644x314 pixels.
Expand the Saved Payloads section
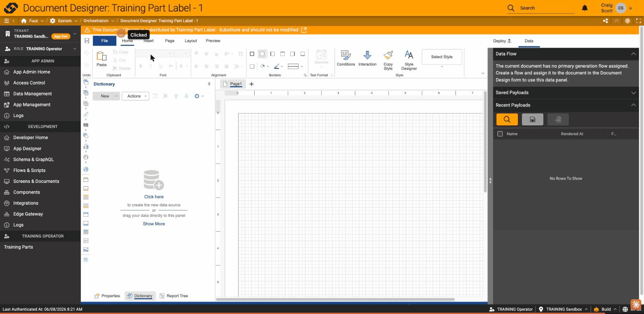click(x=566, y=93)
